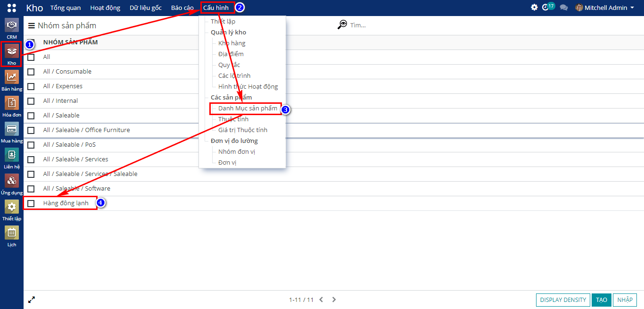This screenshot has width=644, height=309.
Task: Click the 1-11 / 11 pager counter
Action: click(301, 300)
